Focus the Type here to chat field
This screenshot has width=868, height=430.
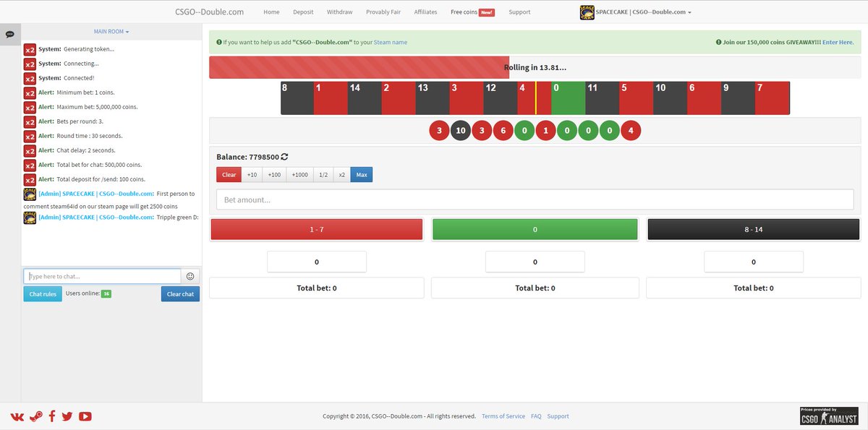point(102,276)
